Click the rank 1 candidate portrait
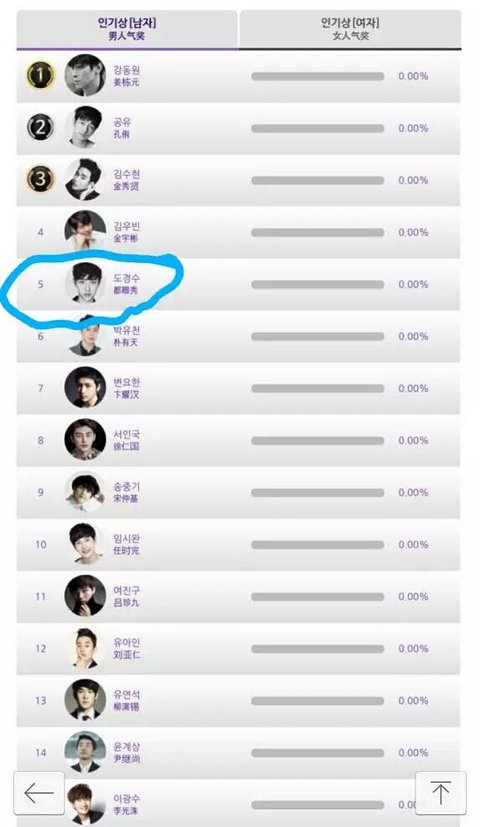 point(85,75)
